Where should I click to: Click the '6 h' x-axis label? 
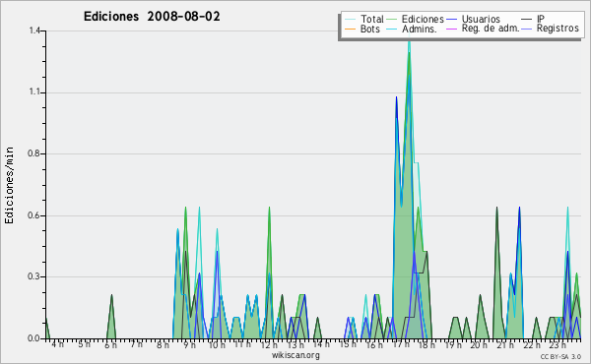click(x=110, y=344)
